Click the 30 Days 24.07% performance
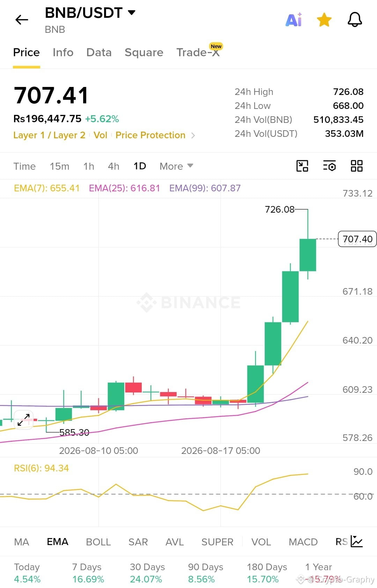Screen dimensions: 377x588 [x=147, y=573]
